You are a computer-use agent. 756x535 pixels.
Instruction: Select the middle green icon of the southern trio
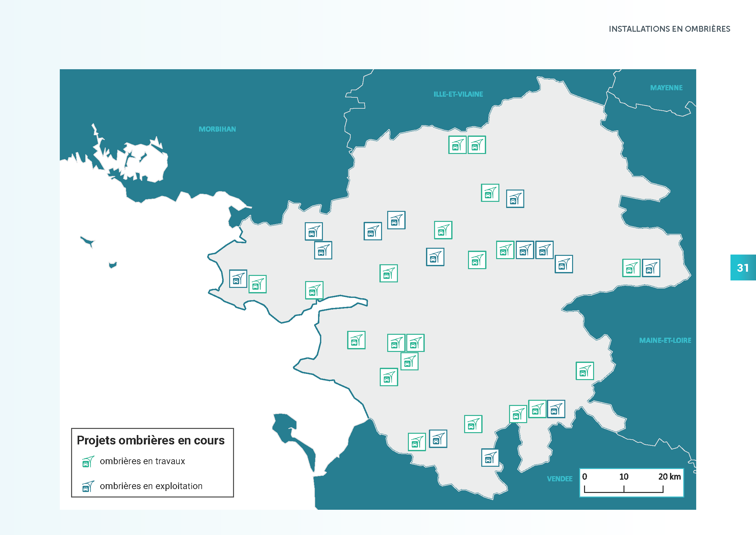coord(537,409)
